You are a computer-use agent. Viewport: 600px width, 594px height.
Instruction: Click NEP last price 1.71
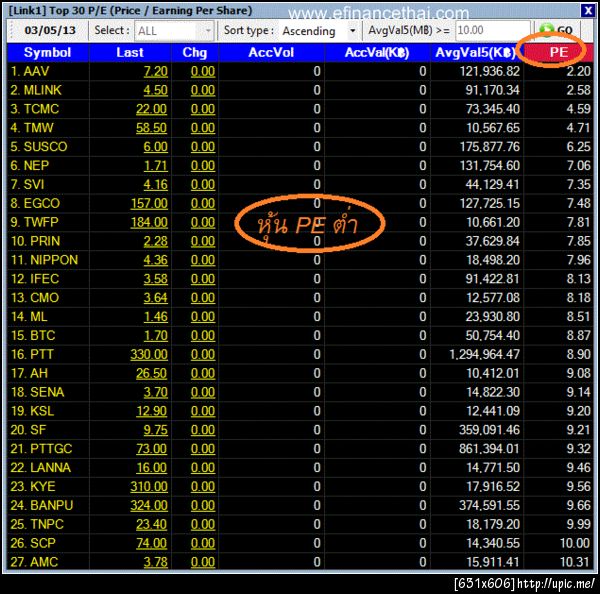156,165
